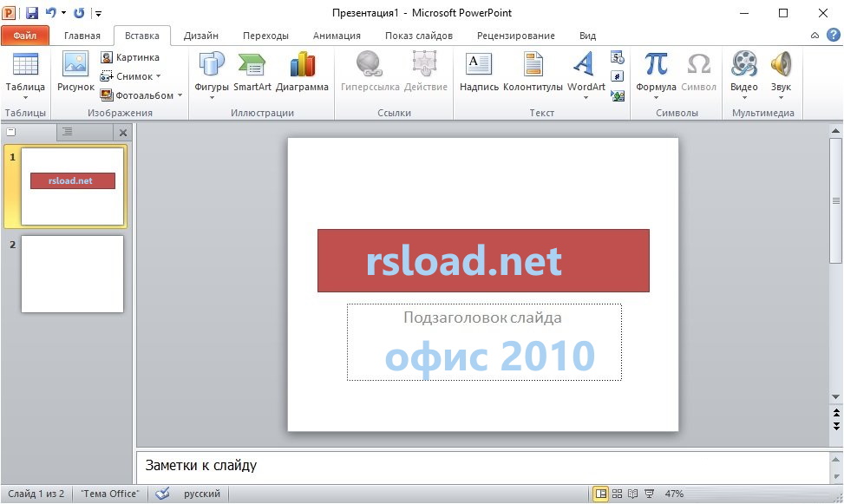Click the Гиперссылка icon
The width and height of the screenshot is (844, 504).
[x=370, y=63]
